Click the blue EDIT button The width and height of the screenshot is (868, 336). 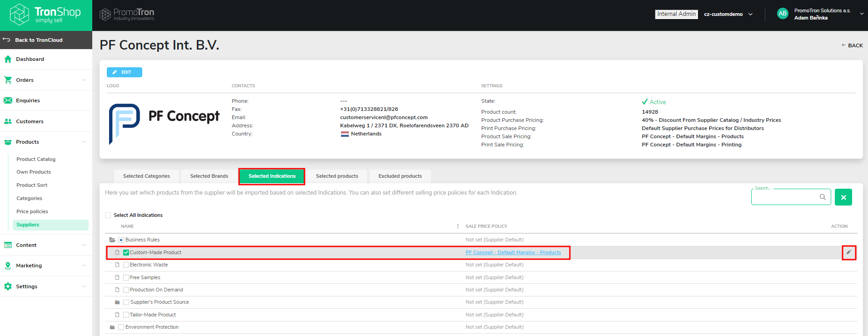tap(125, 72)
